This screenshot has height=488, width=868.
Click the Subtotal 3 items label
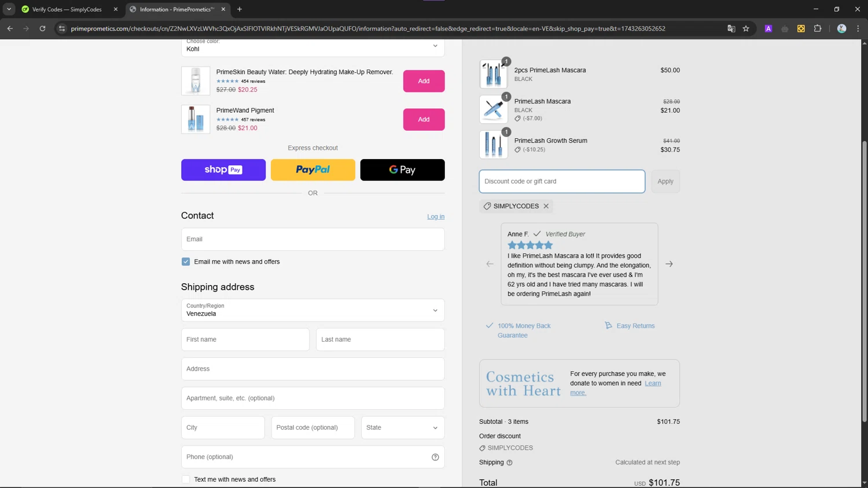tap(503, 422)
